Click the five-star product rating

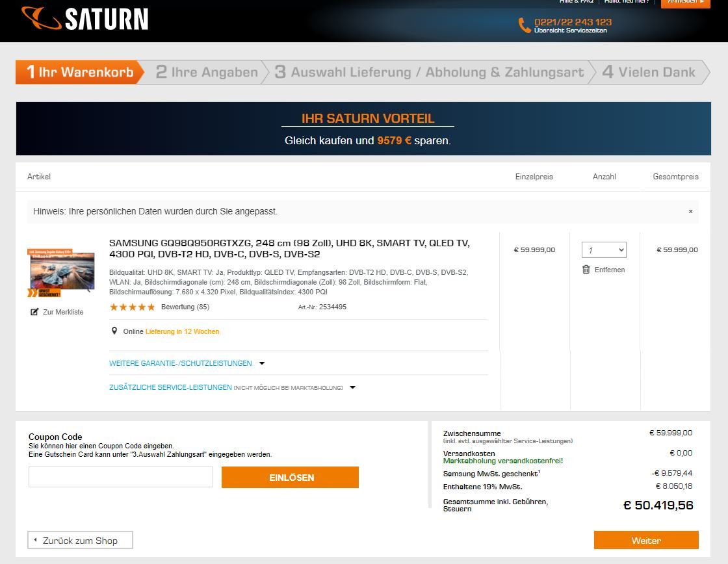coord(133,307)
